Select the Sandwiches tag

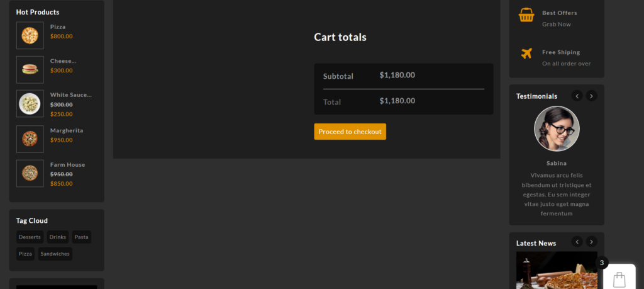tap(55, 254)
